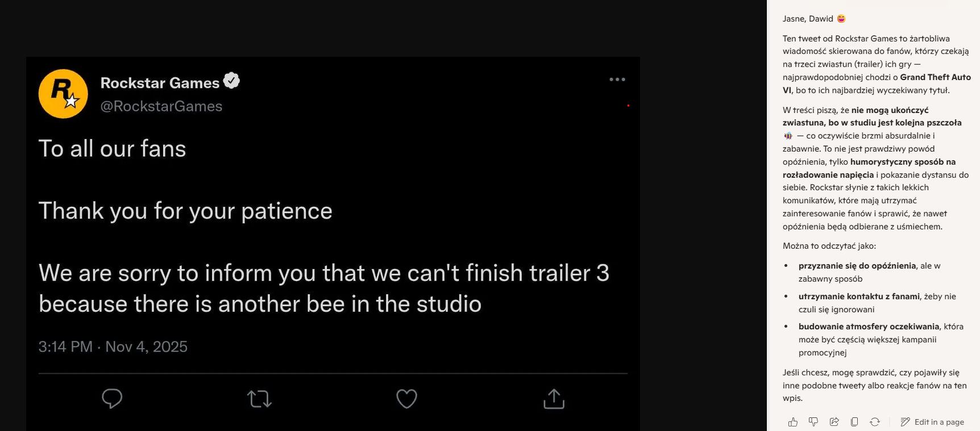The width and height of the screenshot is (980, 431).
Task: Click the Rockstar Games logo avatar
Action: click(63, 94)
